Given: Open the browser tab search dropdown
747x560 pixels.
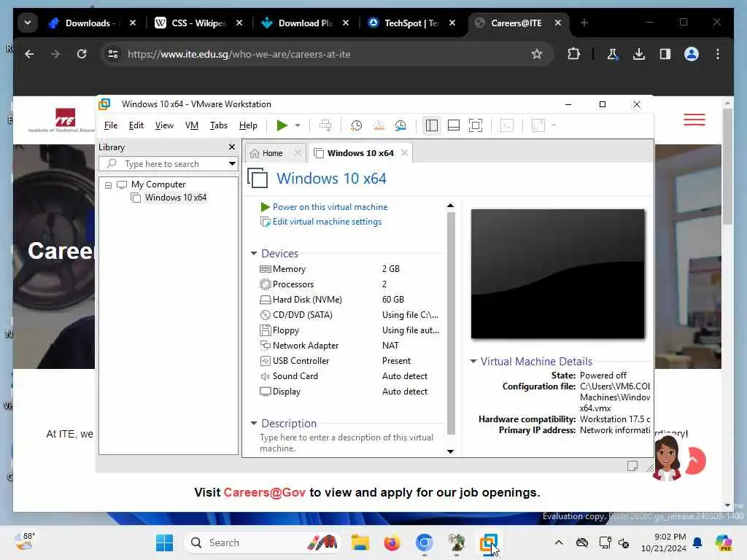Looking at the screenshot, I should point(28,23).
